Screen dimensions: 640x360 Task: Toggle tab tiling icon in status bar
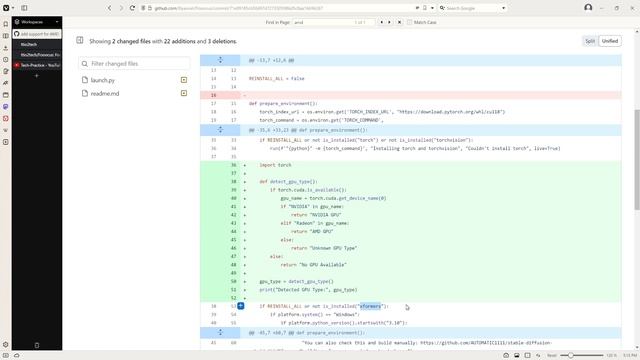527,356
